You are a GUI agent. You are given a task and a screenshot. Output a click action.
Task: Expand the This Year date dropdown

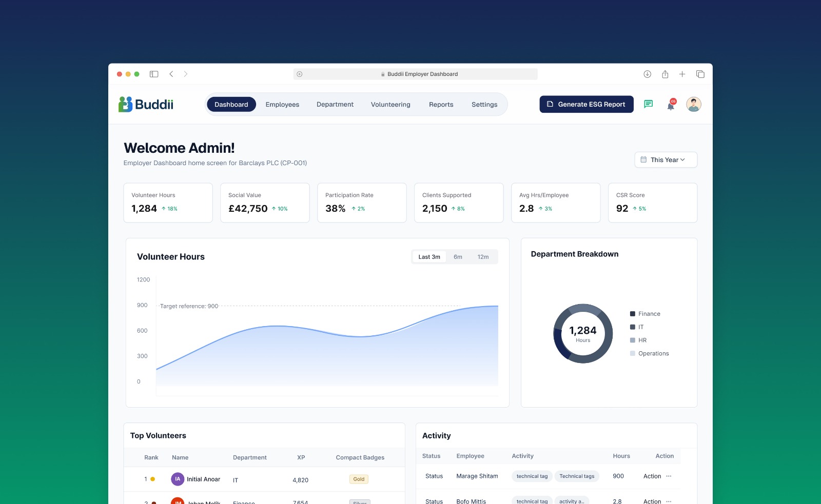pyautogui.click(x=666, y=159)
